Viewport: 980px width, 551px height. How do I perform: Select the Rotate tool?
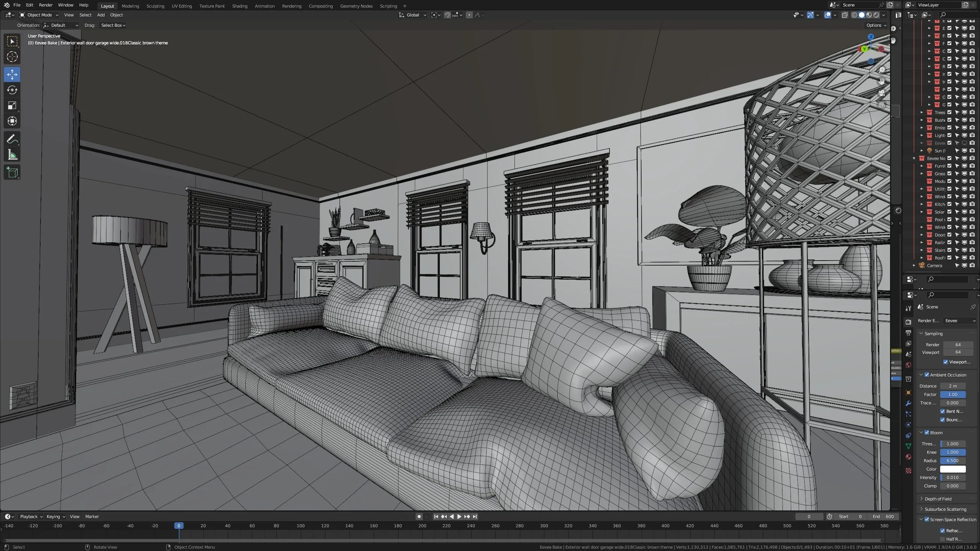click(x=12, y=90)
